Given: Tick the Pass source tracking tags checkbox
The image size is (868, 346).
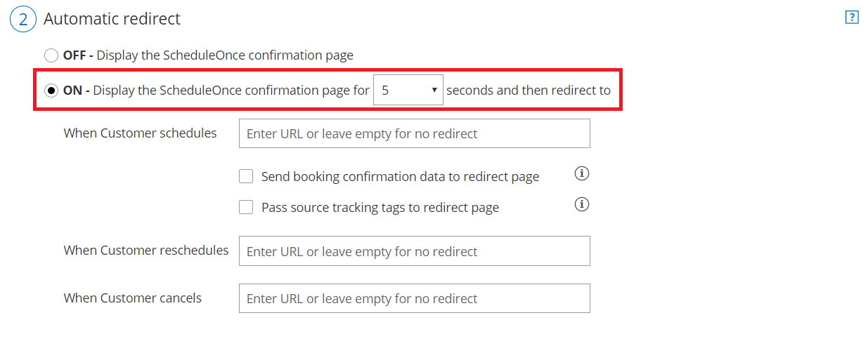Looking at the screenshot, I should [x=246, y=208].
